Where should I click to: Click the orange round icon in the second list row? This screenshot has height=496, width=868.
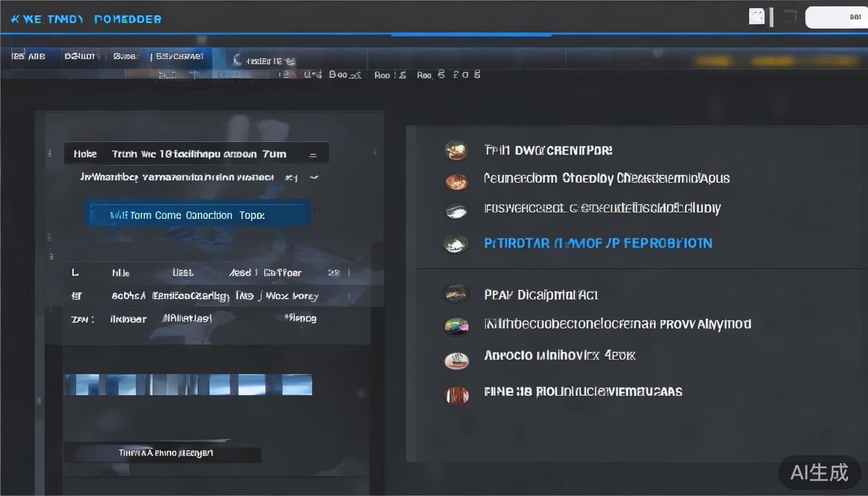pos(456,181)
